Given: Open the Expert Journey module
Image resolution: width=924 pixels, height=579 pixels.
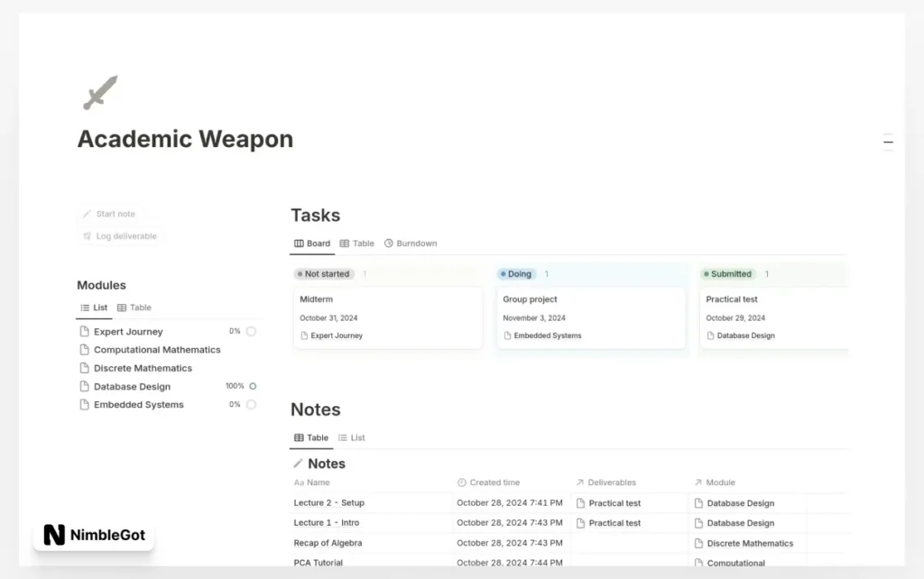Looking at the screenshot, I should click(170, 332).
